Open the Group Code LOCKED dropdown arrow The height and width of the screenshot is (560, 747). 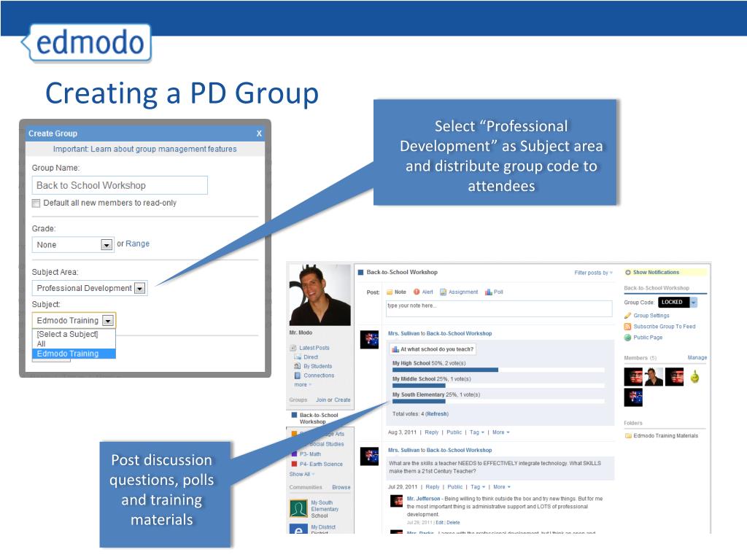point(694,303)
